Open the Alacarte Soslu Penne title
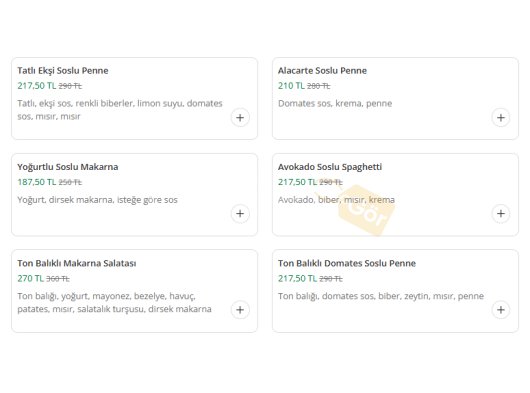 coord(322,71)
